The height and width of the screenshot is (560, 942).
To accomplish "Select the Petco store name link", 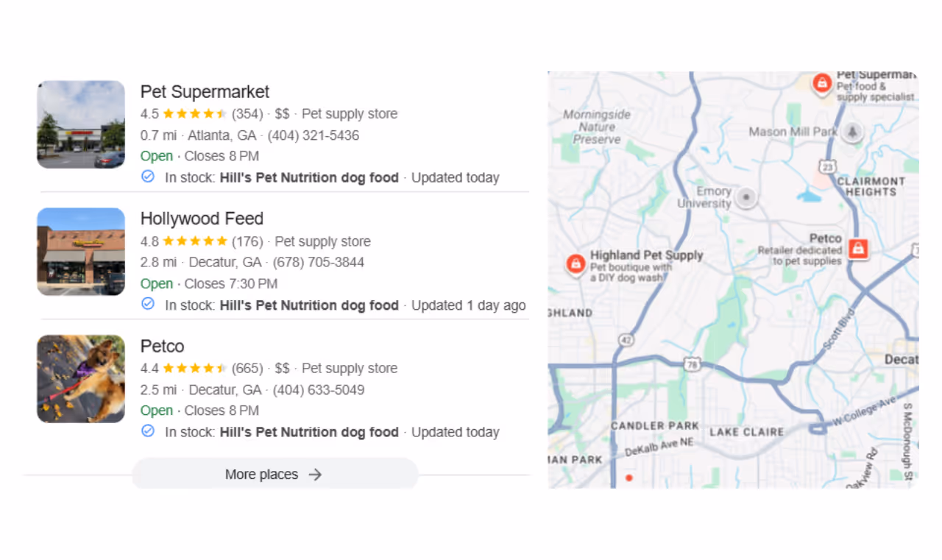I will (162, 346).
